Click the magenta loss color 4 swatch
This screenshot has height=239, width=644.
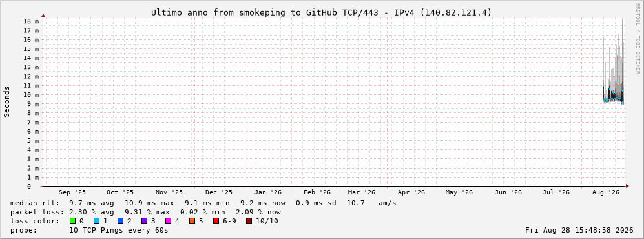(x=168, y=221)
